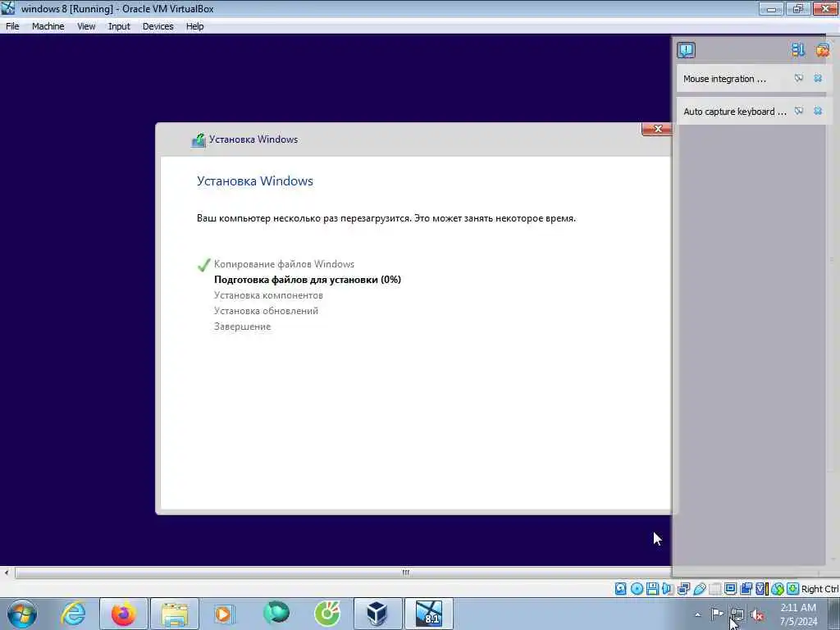Open details of Auto capture keyboard notification
The image size is (840, 630).
(x=799, y=111)
